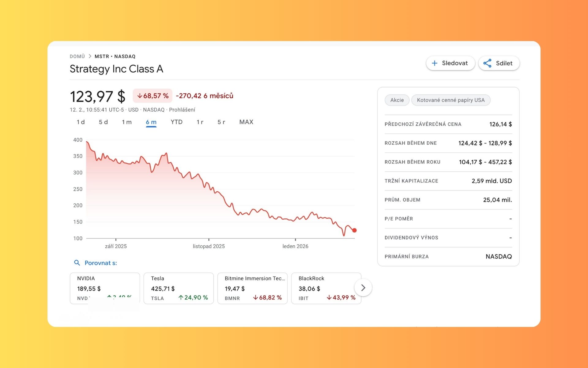Click the magnifier icon beside Porovnat s
Image resolution: width=588 pixels, height=368 pixels.
77,263
